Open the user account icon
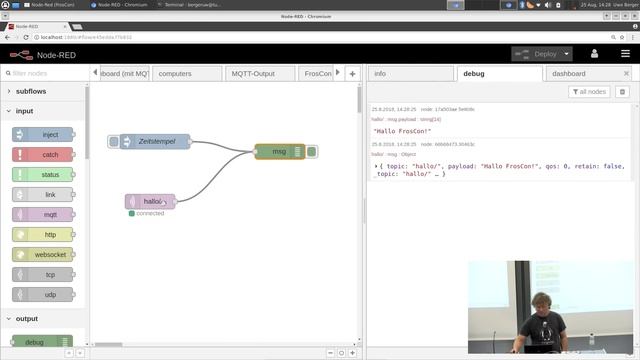Screen dimensions: 640x360 pos(594,54)
